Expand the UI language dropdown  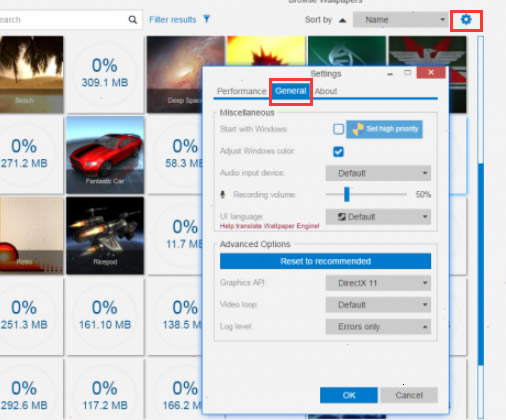pos(378,217)
